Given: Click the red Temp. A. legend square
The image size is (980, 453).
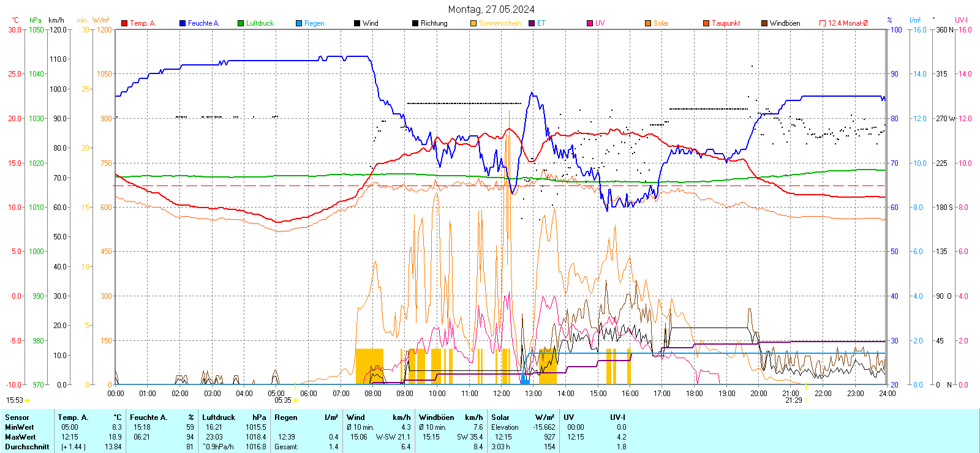Looking at the screenshot, I should point(124,23).
